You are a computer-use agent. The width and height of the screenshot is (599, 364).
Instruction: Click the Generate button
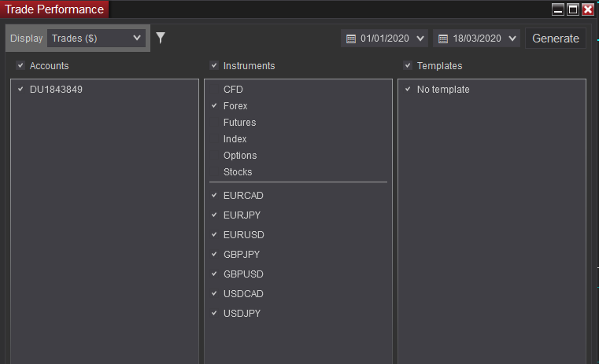point(556,39)
